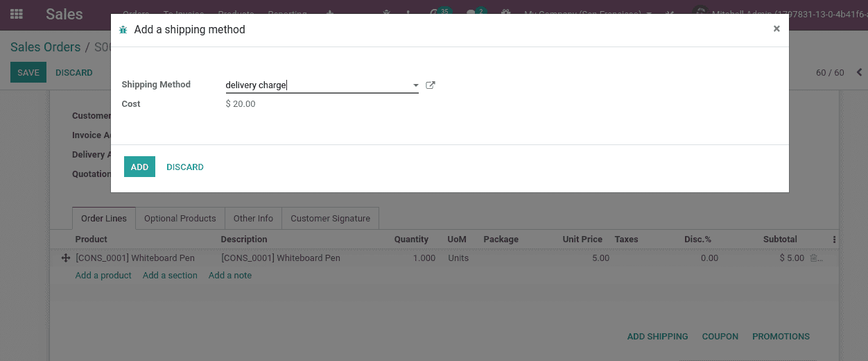Viewport: 868px width, 361px height.
Task: Click the PROMOTIONS button
Action: point(781,337)
